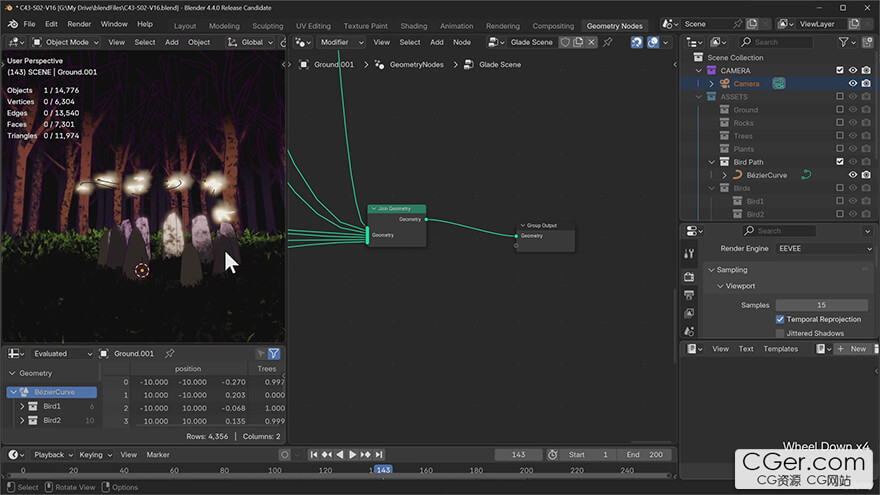Toggle node editor snapping magnet icon
The image size is (880, 495).
point(636,42)
